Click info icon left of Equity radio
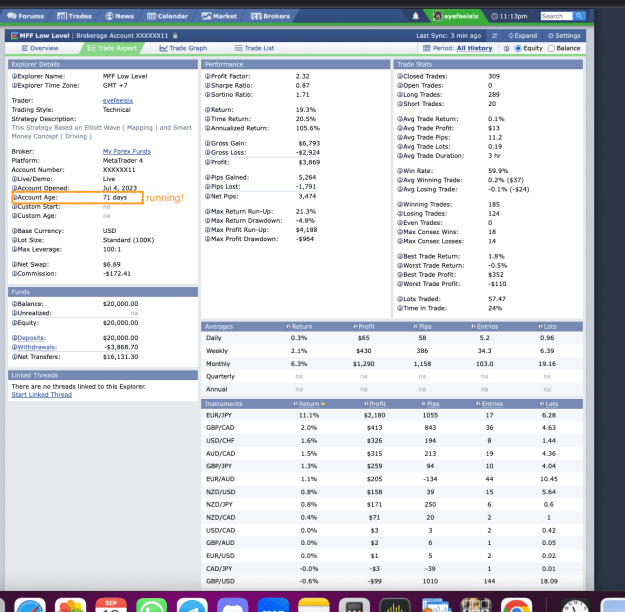The image size is (625, 612). pyautogui.click(x=507, y=48)
